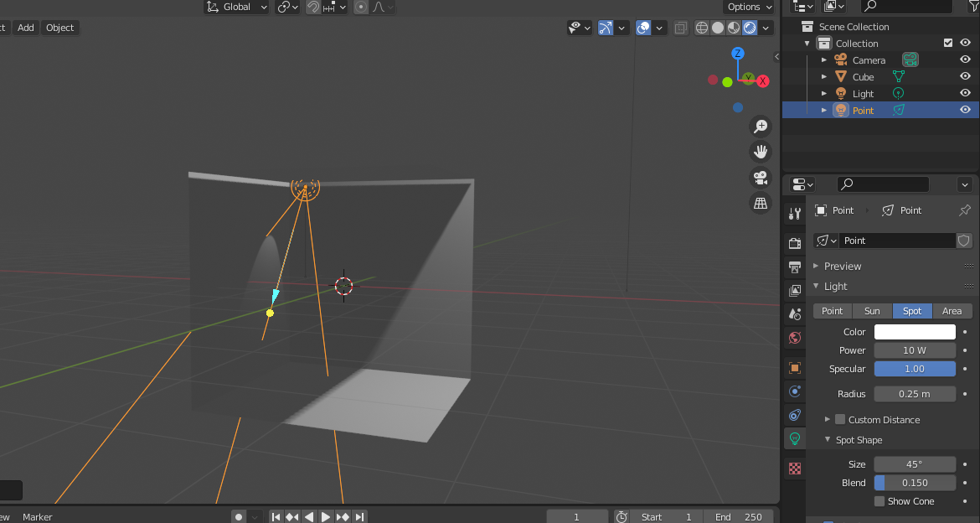Adjust the Blend slider value 0.150
The height and width of the screenshot is (523, 980).
tap(915, 483)
